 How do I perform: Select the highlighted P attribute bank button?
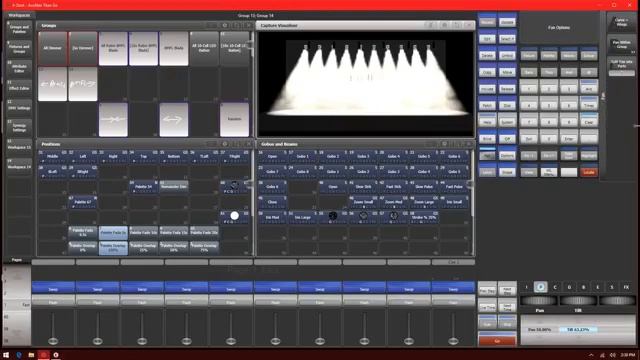point(540,287)
